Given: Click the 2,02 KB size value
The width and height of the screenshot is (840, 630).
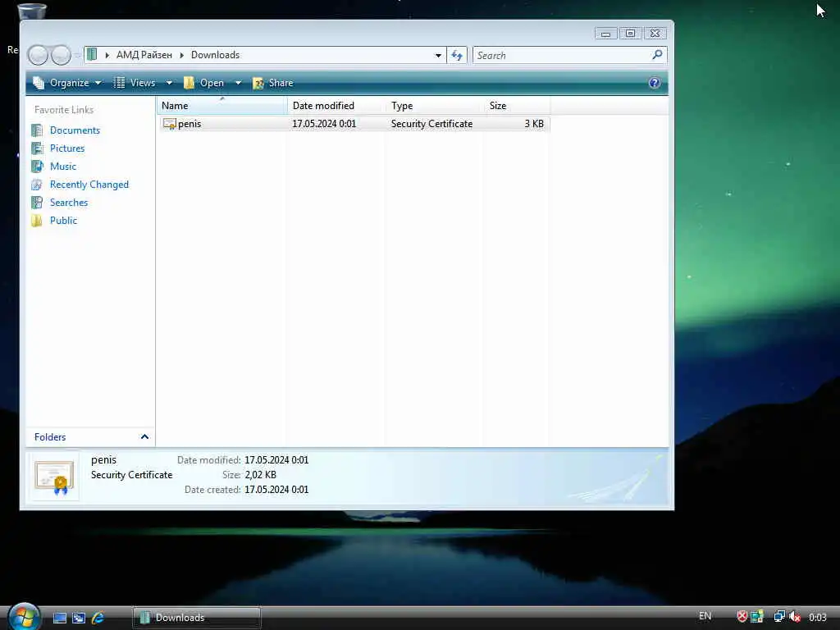Looking at the screenshot, I should [260, 475].
